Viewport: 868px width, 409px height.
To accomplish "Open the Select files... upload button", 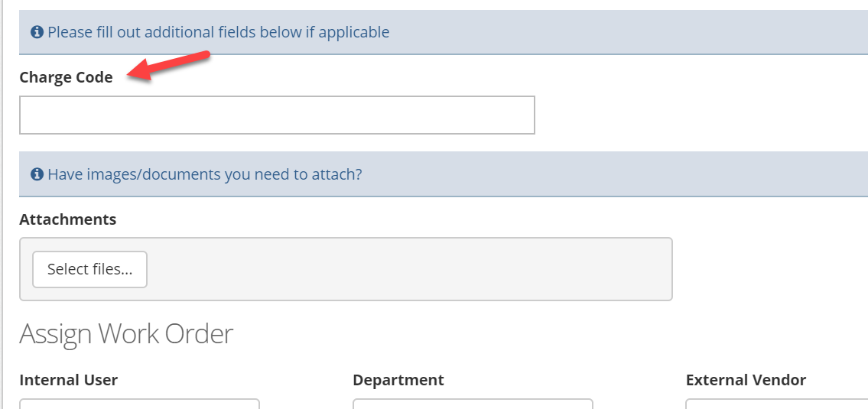I will pyautogui.click(x=89, y=270).
